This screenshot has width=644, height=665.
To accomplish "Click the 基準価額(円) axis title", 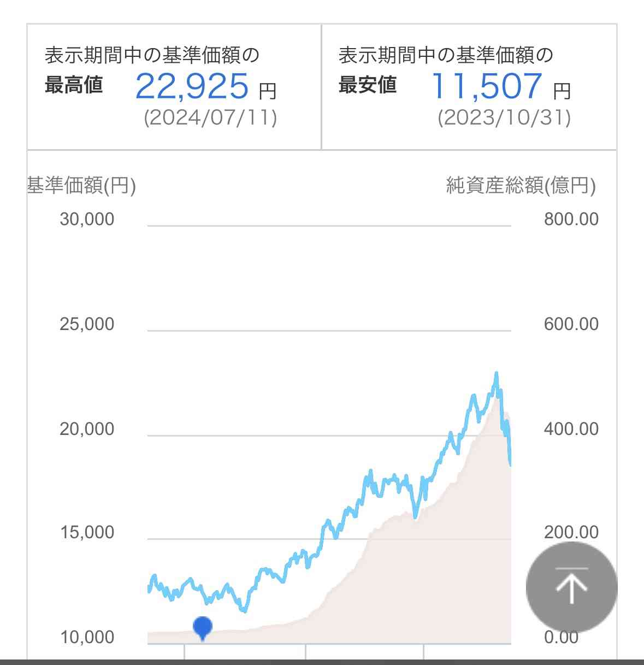I will tap(81, 186).
